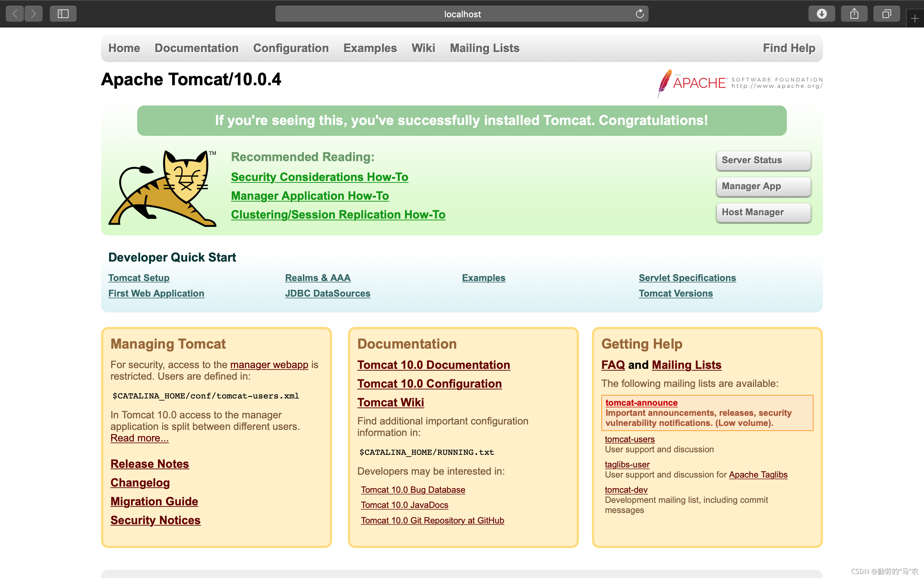Viewport: 924px width, 578px height.
Task: Visit the Apache Taglibs link
Action: point(758,474)
